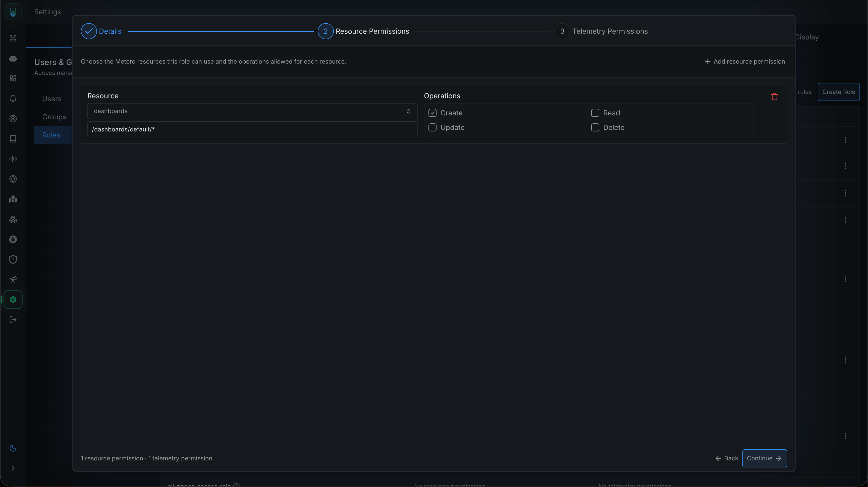The height and width of the screenshot is (487, 868).
Task: Open Roles in settings side menu
Action: coord(51,135)
